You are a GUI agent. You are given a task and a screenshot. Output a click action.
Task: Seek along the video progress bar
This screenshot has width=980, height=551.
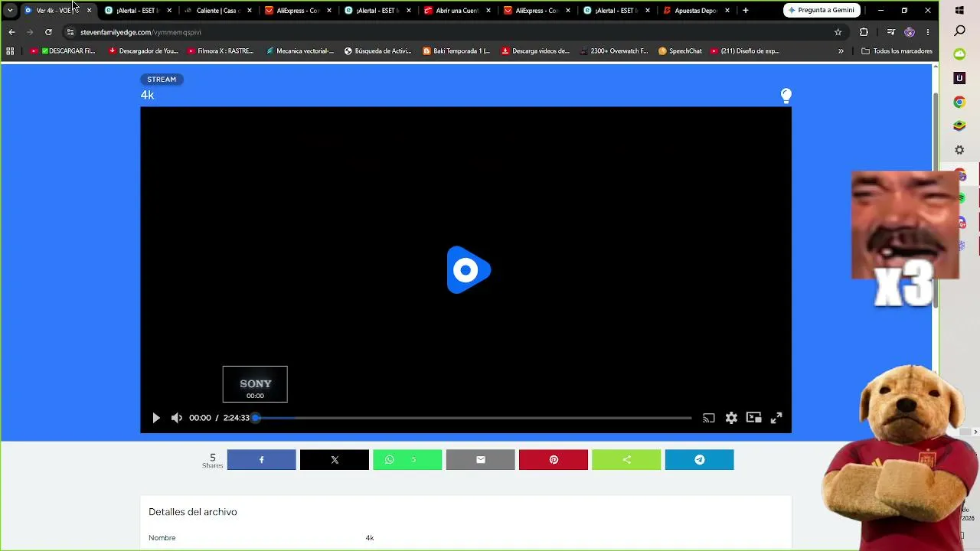point(473,418)
